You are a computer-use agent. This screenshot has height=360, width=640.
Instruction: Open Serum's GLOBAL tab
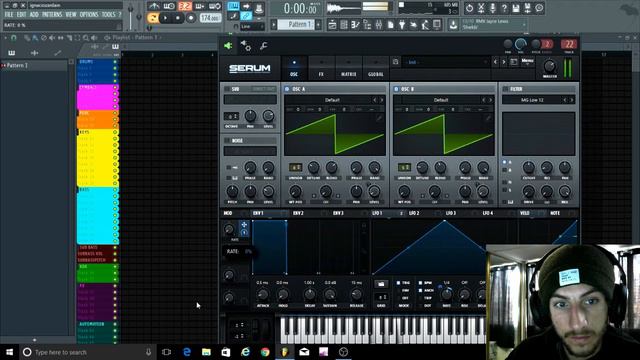pyautogui.click(x=376, y=68)
